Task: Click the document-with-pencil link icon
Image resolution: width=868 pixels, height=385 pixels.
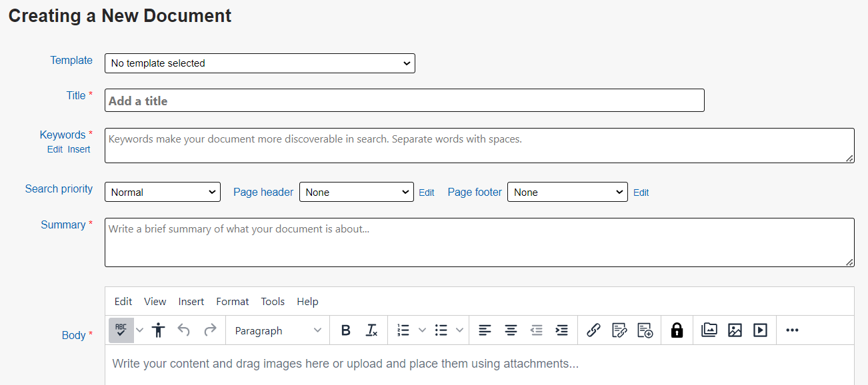Action: tap(619, 330)
